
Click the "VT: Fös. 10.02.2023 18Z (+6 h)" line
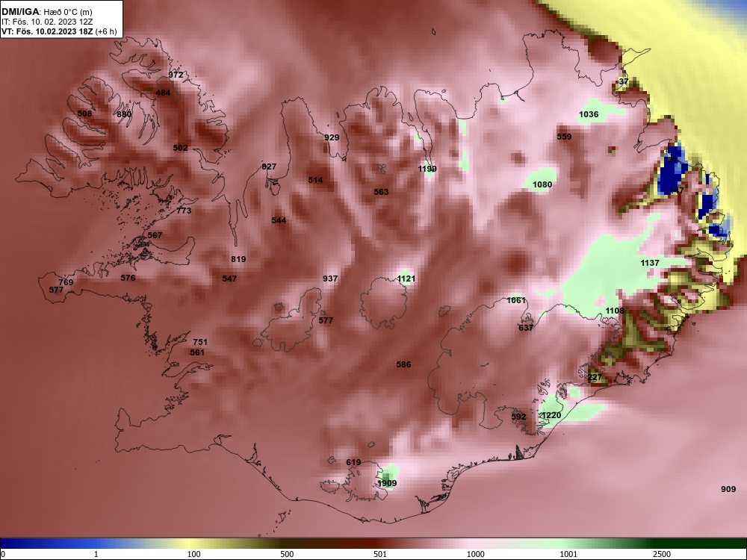59,32
